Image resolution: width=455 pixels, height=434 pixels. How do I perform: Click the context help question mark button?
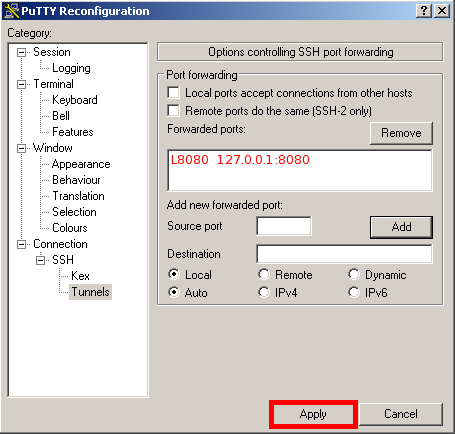point(424,11)
